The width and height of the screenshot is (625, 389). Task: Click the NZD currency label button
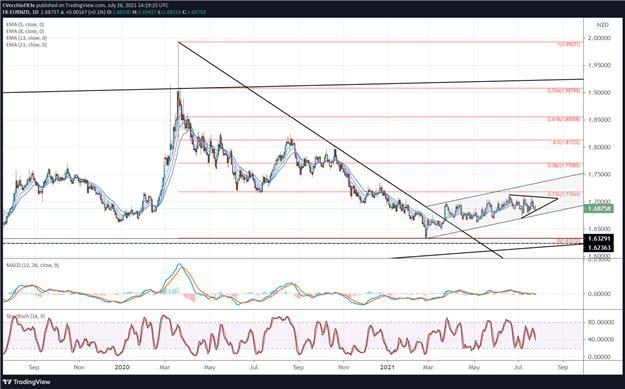(602, 25)
